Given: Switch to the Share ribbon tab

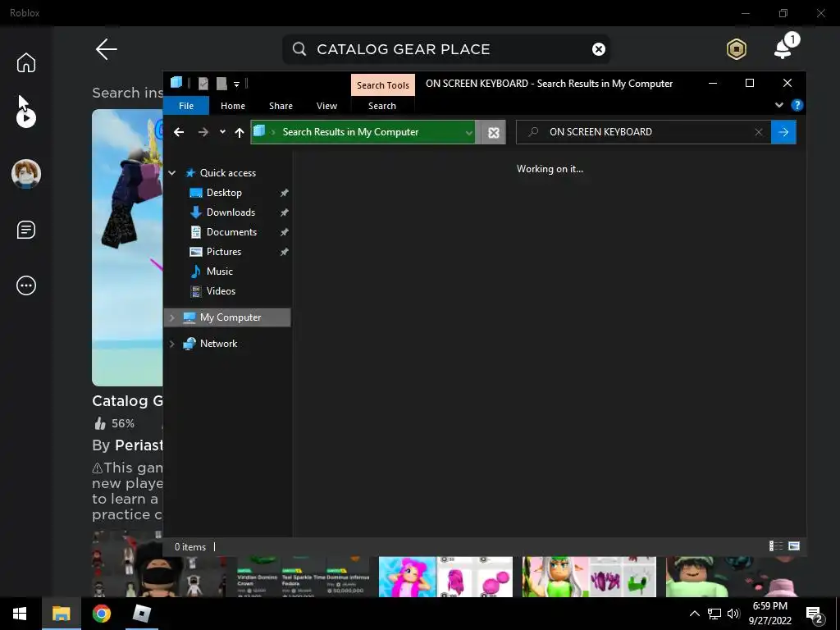Looking at the screenshot, I should tap(281, 106).
